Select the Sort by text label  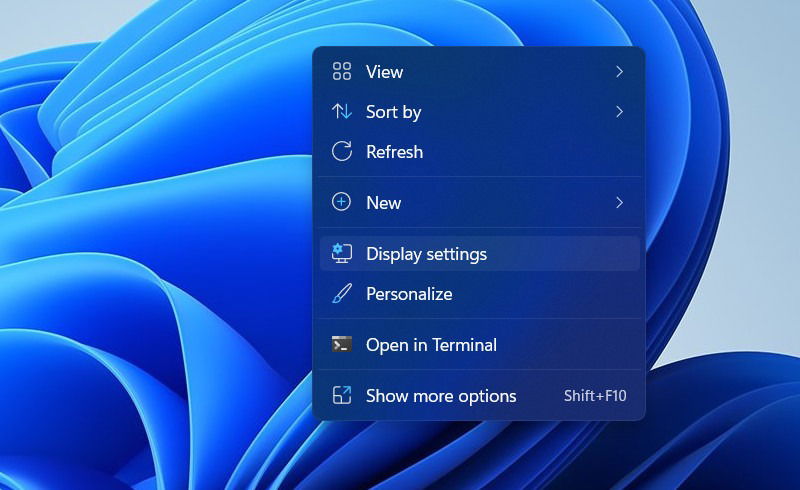pyautogui.click(x=393, y=112)
